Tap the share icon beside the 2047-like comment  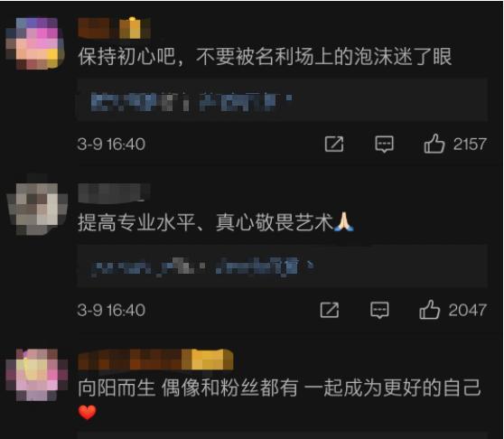[x=330, y=310]
